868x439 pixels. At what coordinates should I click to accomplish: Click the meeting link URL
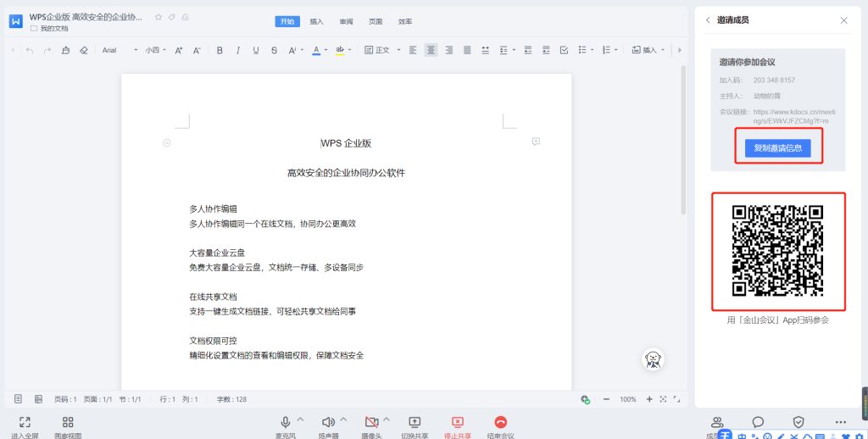794,116
